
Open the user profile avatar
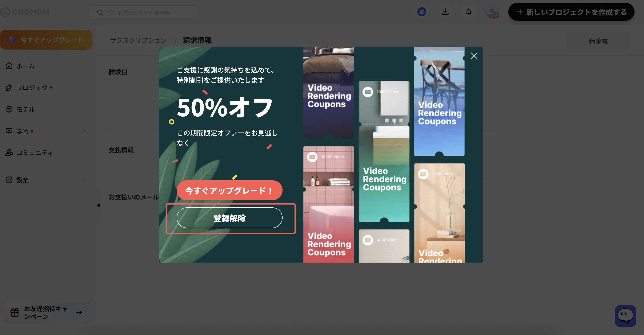pos(492,12)
